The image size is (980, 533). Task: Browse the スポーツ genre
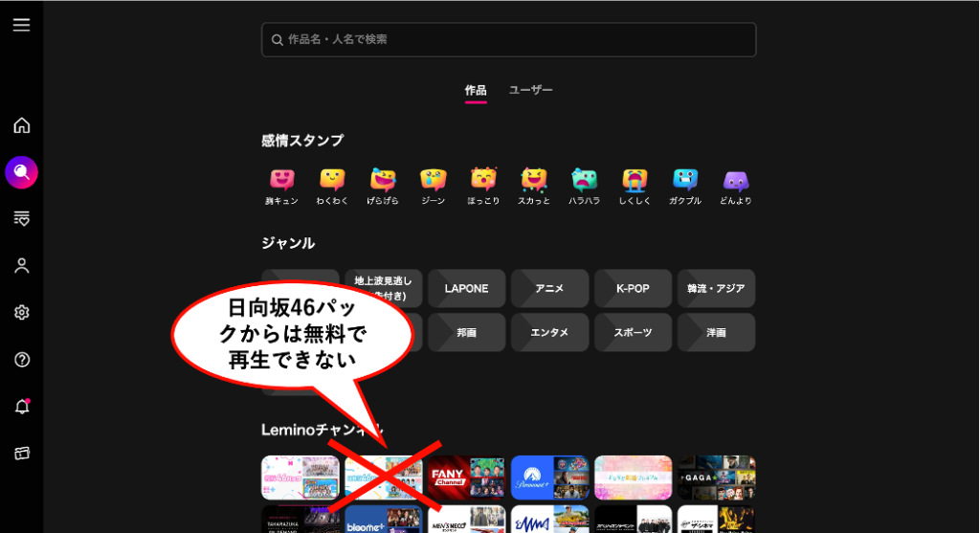(633, 332)
